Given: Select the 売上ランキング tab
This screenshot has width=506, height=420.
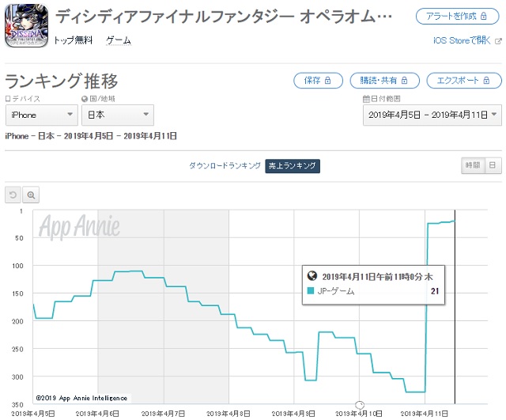Looking at the screenshot, I should (293, 166).
